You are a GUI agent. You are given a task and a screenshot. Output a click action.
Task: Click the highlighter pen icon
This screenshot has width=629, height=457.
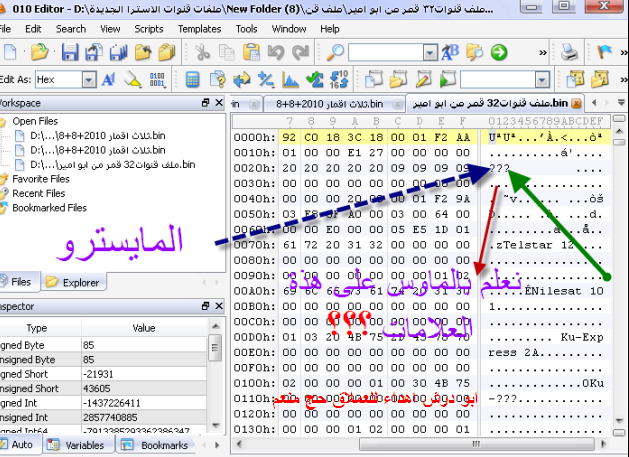132,80
